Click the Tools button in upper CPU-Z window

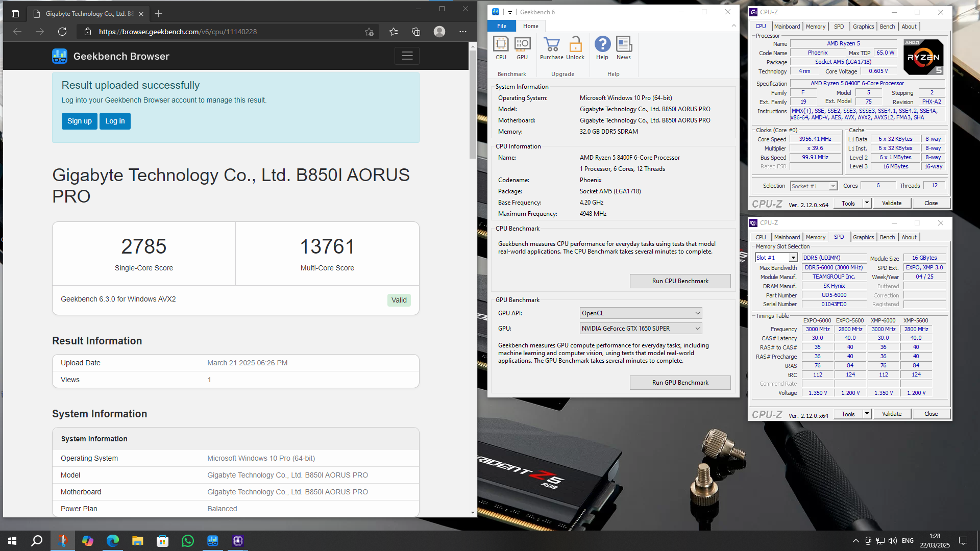[x=848, y=203]
